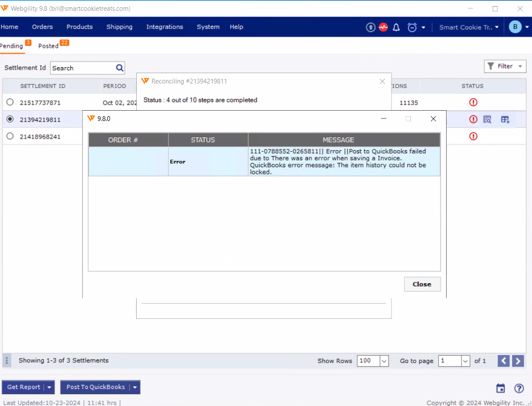
Task: Click the upload arrow icon in header
Action: (x=370, y=27)
